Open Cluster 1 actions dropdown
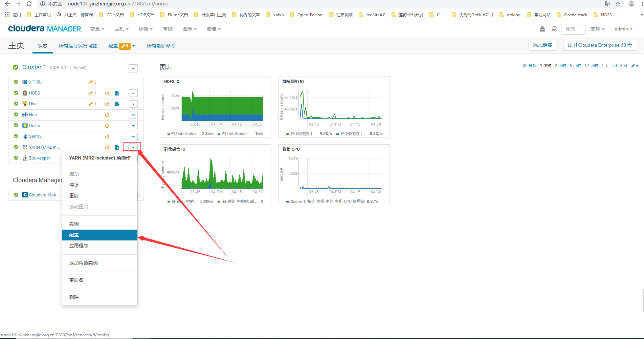 (133, 68)
